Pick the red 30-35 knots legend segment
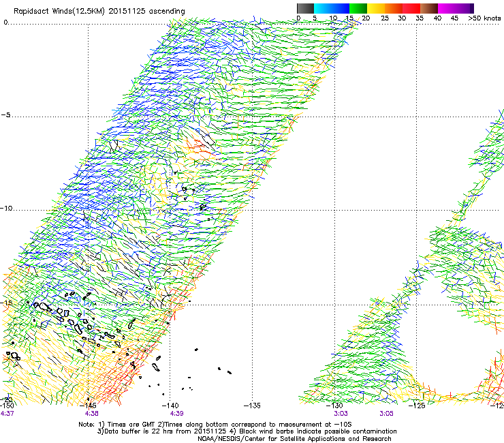Image resolution: width=504 pixels, height=443 pixels. (411, 8)
